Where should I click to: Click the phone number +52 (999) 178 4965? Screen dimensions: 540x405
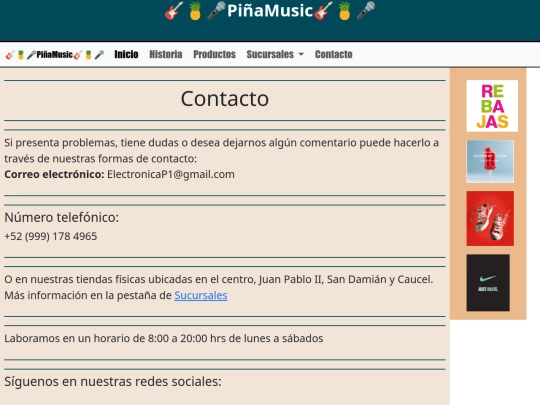pos(51,236)
